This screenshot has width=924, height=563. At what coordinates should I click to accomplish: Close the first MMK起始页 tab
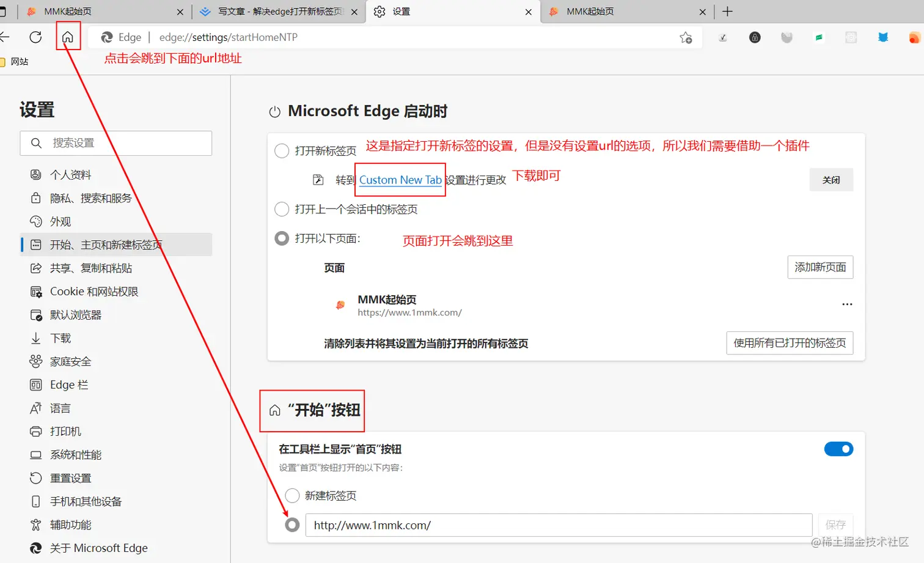pyautogui.click(x=180, y=12)
